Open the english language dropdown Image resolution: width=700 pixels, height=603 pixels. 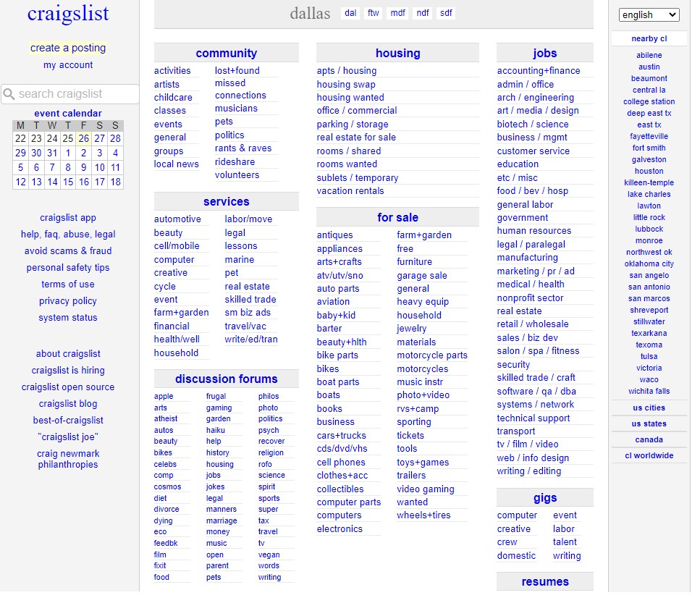coord(649,14)
